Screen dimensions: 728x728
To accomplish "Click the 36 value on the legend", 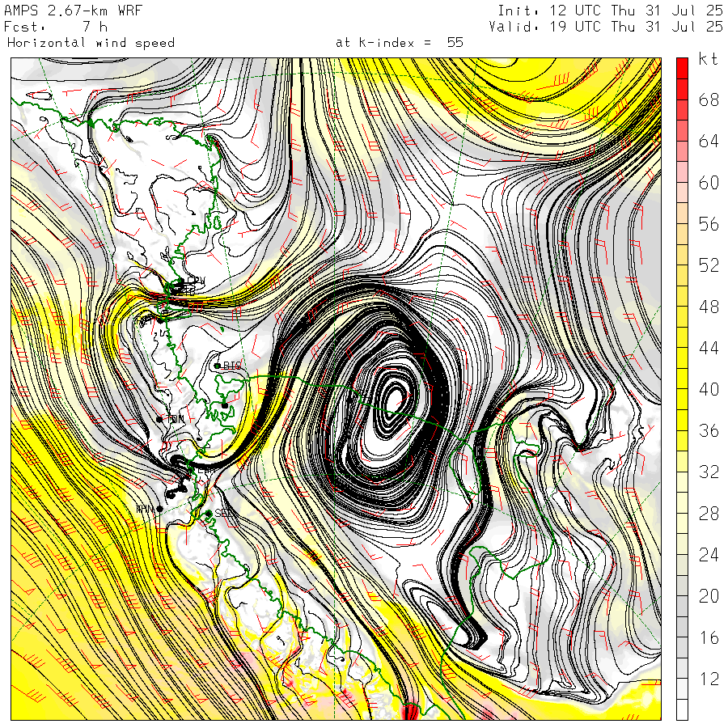I will [709, 430].
